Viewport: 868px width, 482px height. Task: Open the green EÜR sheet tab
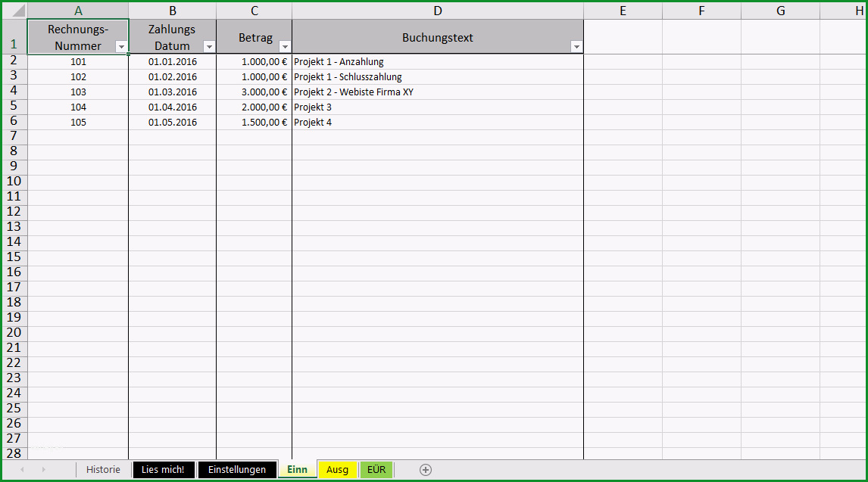[x=376, y=470]
